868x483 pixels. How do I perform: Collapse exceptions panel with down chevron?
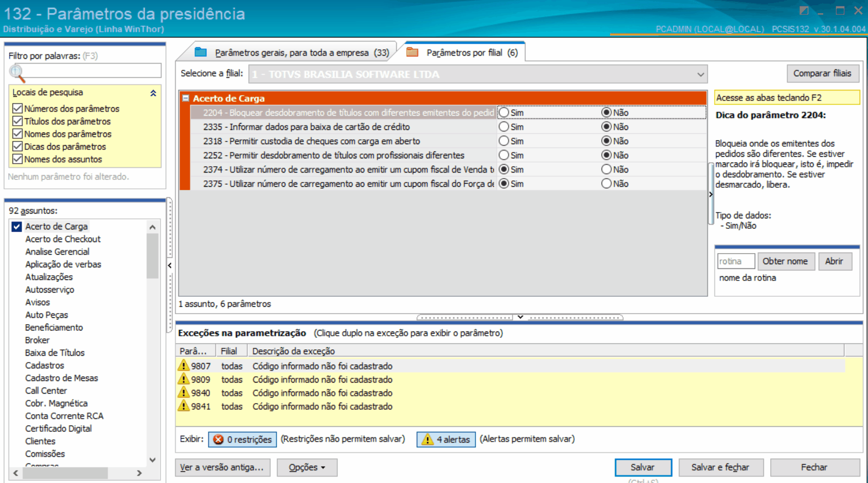tap(520, 317)
